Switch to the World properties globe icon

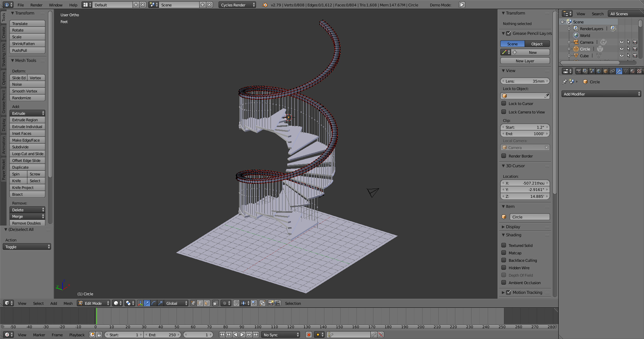[x=598, y=71]
